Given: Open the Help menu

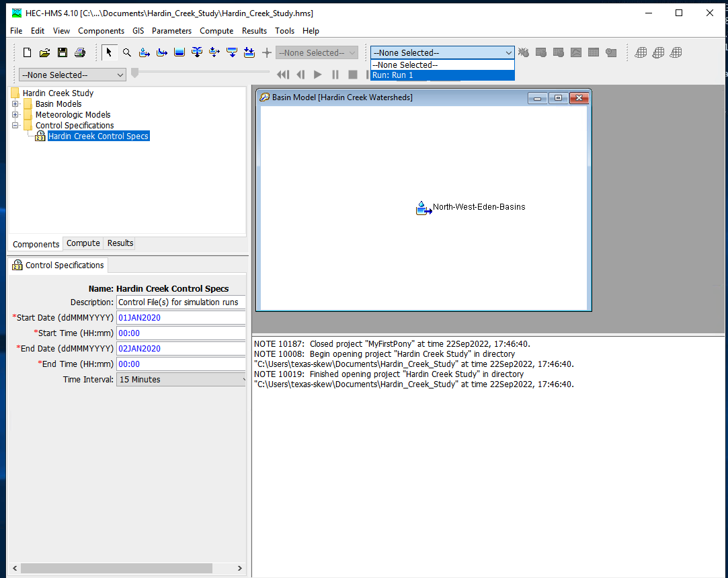Looking at the screenshot, I should 311,31.
